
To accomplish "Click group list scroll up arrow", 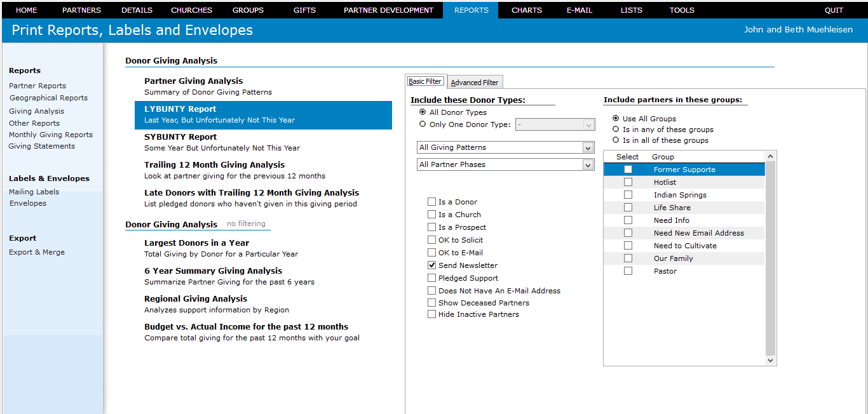I will [771, 156].
